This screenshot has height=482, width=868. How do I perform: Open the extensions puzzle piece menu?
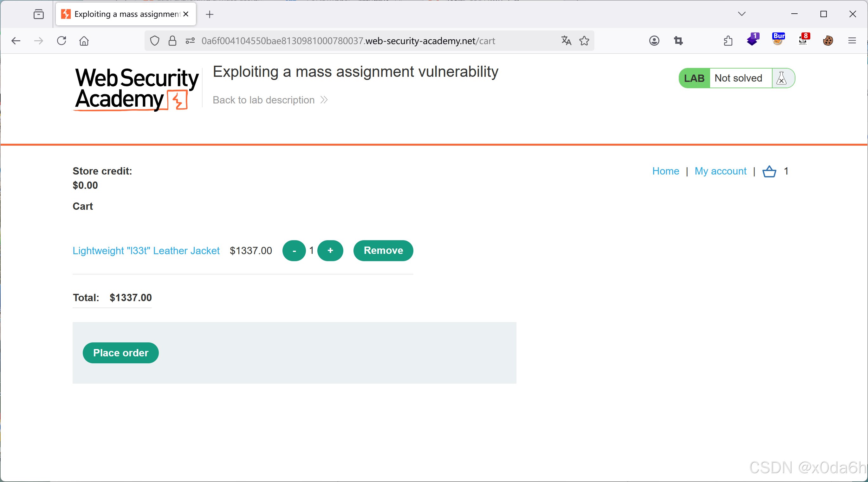[728, 41]
